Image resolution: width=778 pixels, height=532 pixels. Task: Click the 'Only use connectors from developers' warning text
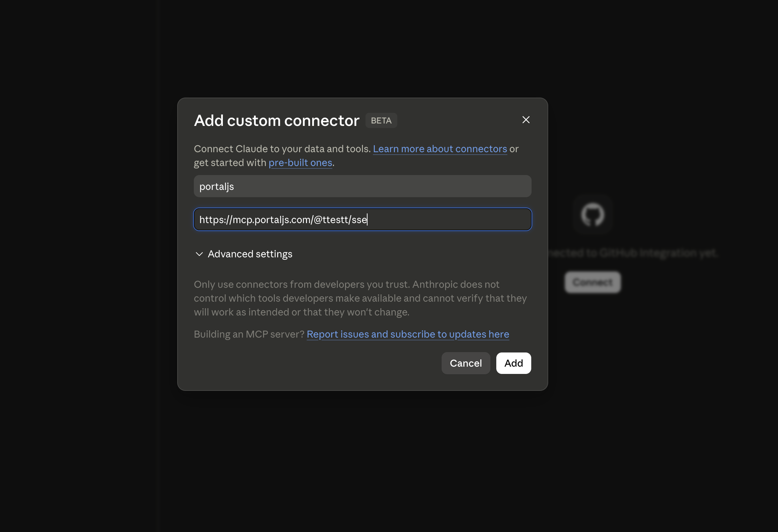point(360,298)
